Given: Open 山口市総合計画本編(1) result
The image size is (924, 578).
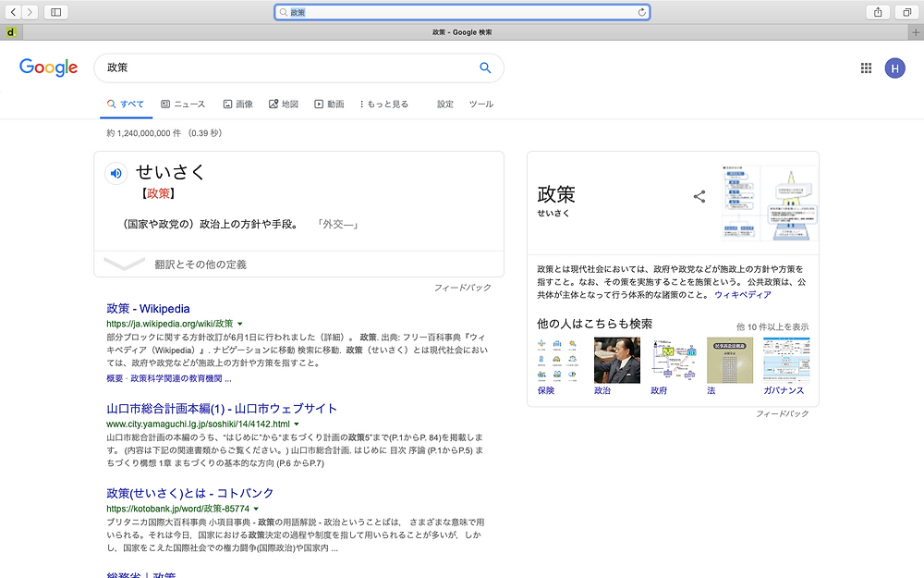Looking at the screenshot, I should tap(222, 409).
